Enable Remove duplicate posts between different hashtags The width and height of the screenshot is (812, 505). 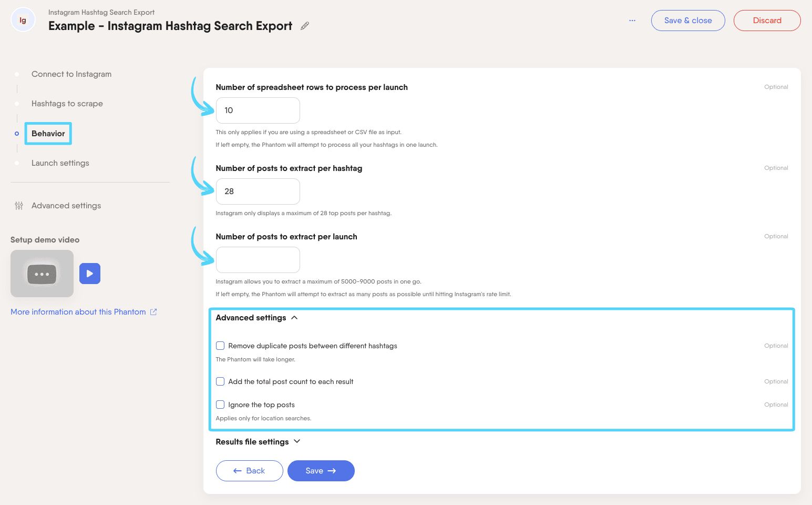tap(220, 346)
